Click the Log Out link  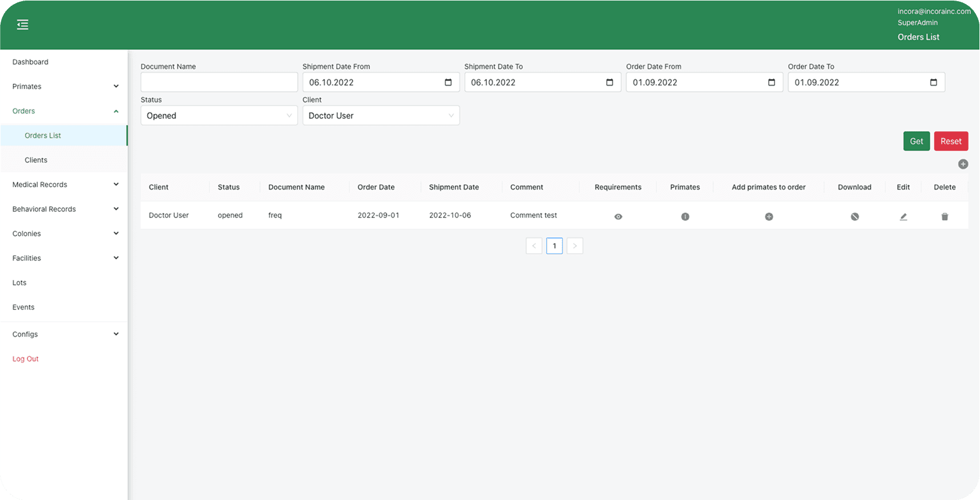point(26,359)
